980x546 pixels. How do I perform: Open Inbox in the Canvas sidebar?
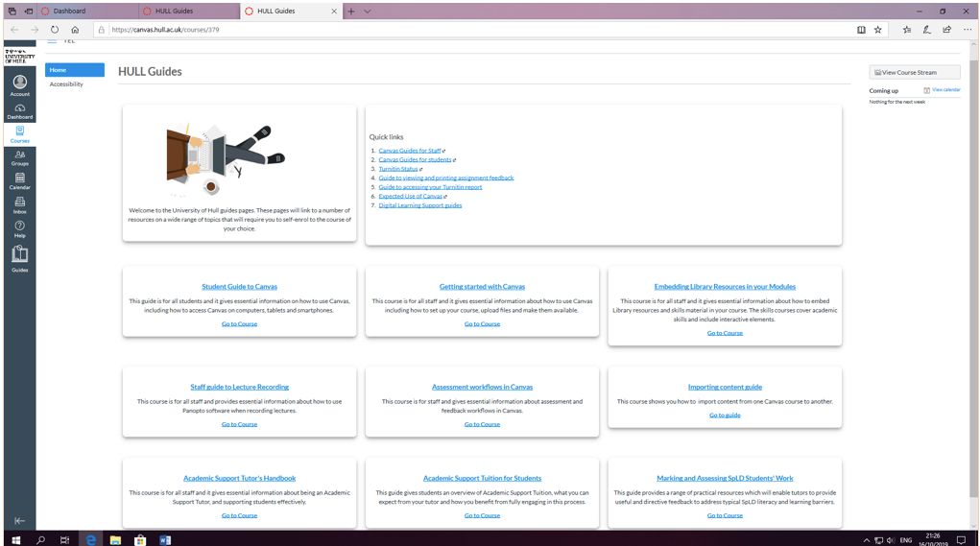click(x=20, y=205)
